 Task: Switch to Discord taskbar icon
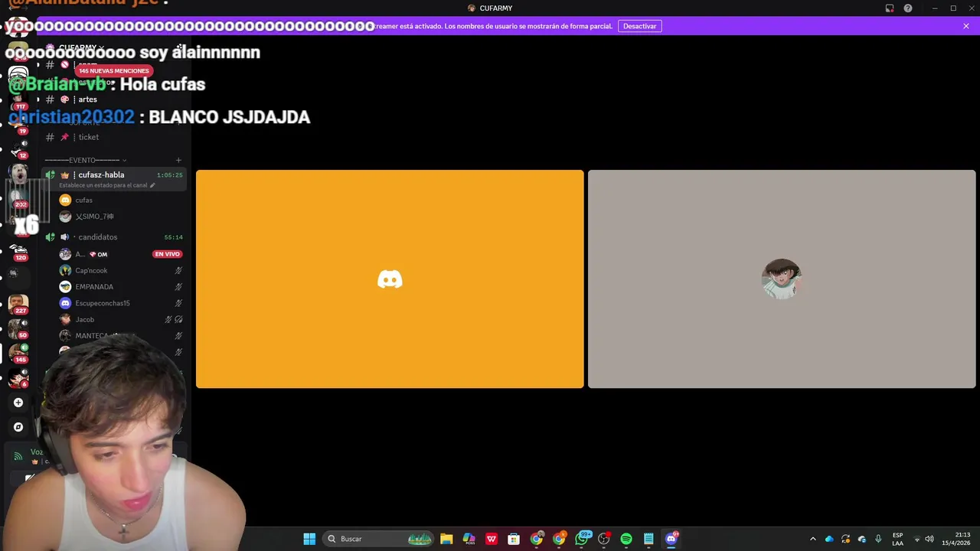[671, 539]
